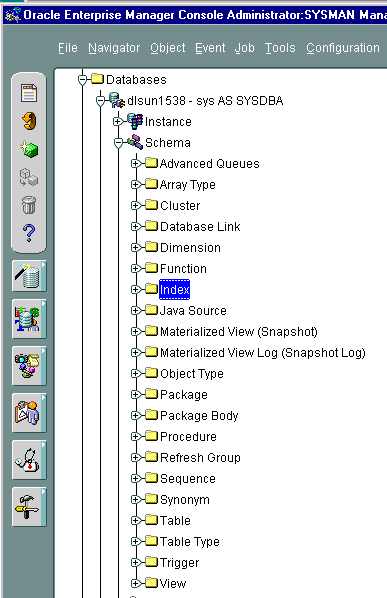Click the Cluster folder icon
Viewport: 387px width, 598px height.
(x=151, y=205)
